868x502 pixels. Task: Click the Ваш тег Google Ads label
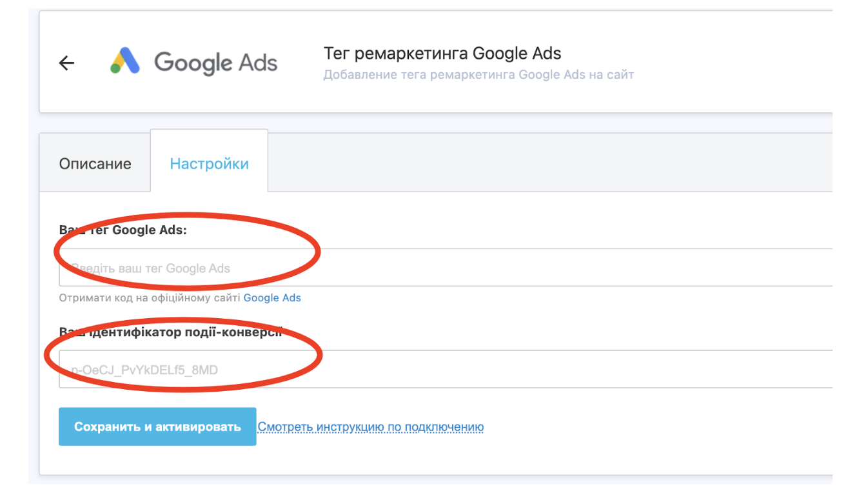tap(123, 230)
